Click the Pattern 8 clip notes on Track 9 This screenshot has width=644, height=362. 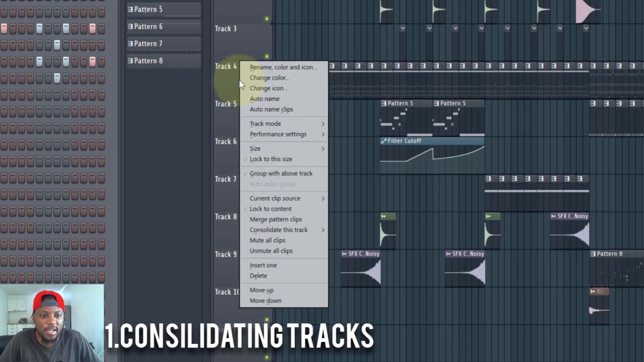tap(617, 273)
